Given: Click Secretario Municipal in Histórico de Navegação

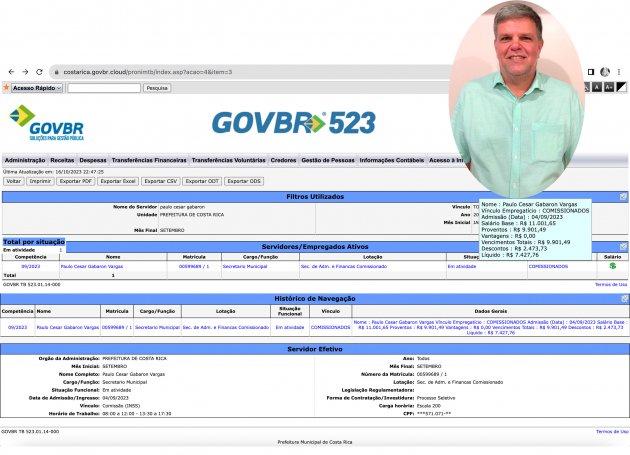Looking at the screenshot, I should point(157,328).
